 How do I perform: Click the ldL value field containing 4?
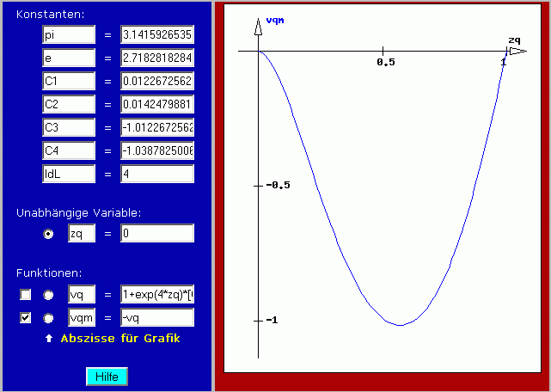[157, 174]
